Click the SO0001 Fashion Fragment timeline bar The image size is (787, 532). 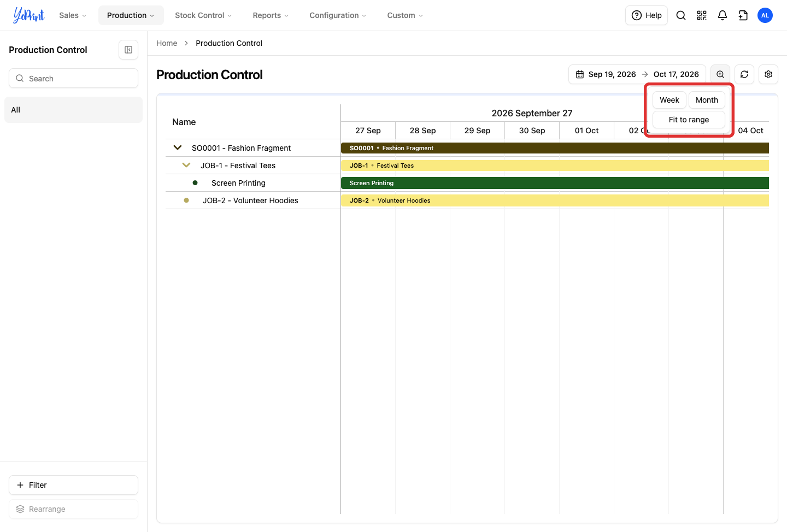[x=555, y=148]
